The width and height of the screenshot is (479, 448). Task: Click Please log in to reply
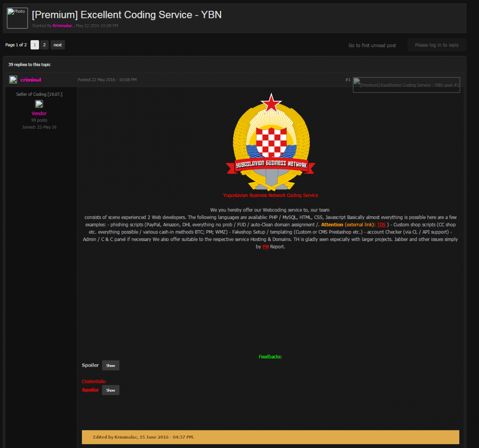coord(437,45)
